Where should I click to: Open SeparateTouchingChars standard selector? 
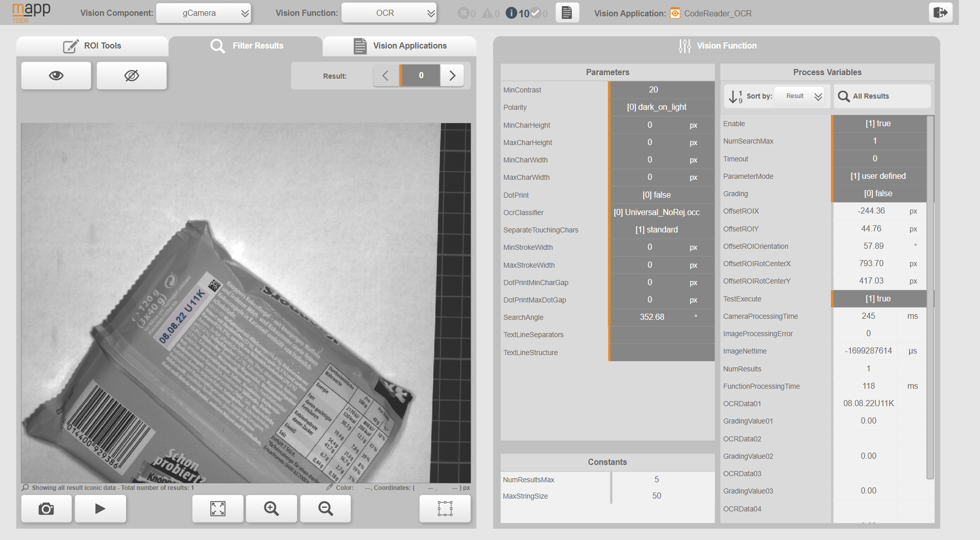tap(661, 230)
